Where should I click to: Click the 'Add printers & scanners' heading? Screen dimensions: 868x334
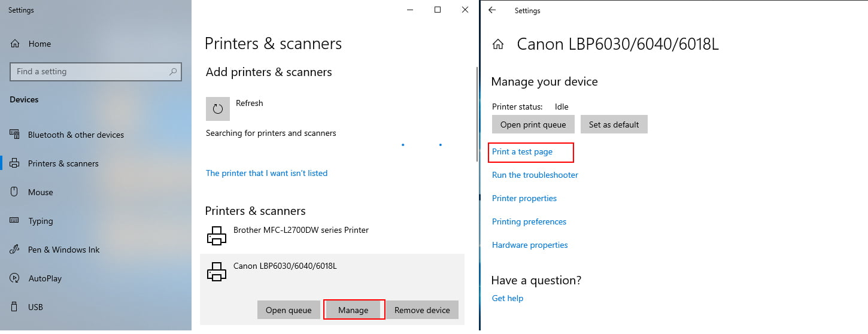tap(269, 72)
